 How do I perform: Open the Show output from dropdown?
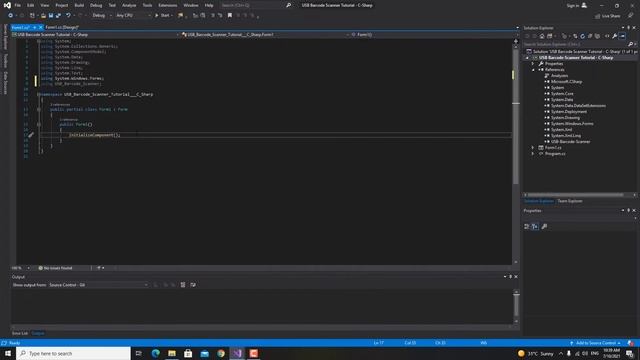coord(98,285)
